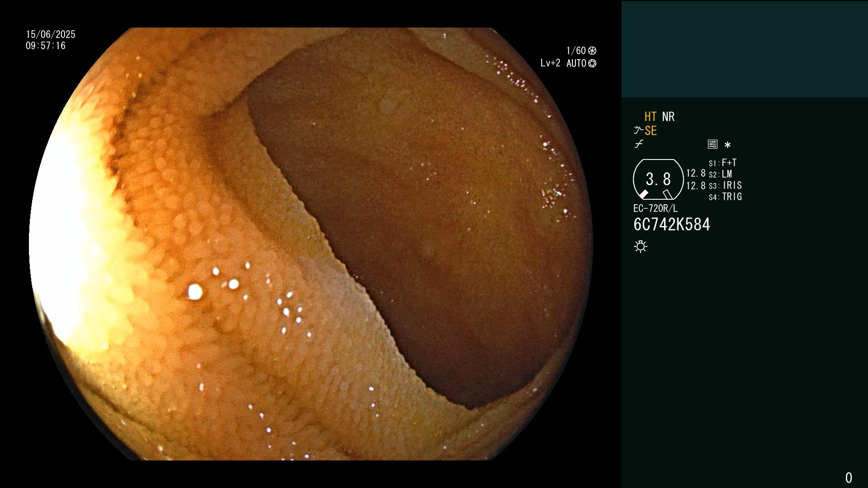Click the S4: TRIG switch assignment

tap(726, 197)
